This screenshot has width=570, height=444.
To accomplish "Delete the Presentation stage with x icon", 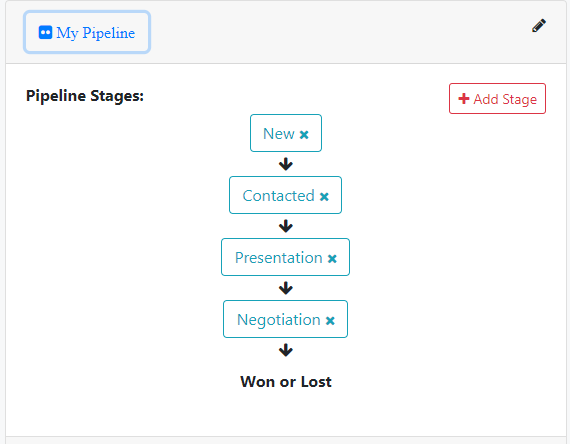I will 332,259.
